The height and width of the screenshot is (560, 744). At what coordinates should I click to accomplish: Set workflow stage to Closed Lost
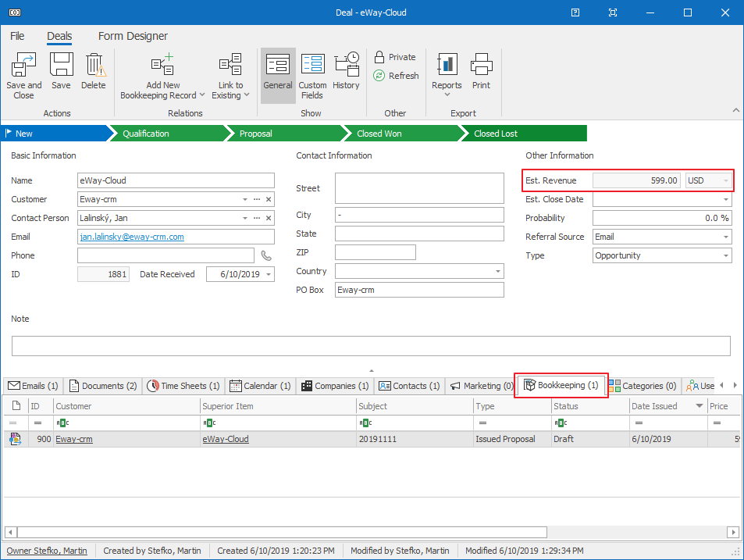[x=524, y=134]
